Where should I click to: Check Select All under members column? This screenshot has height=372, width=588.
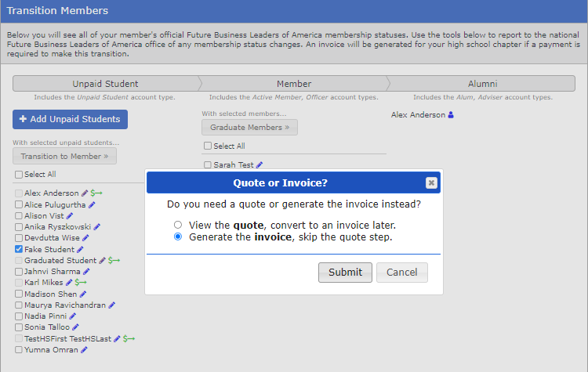point(208,146)
